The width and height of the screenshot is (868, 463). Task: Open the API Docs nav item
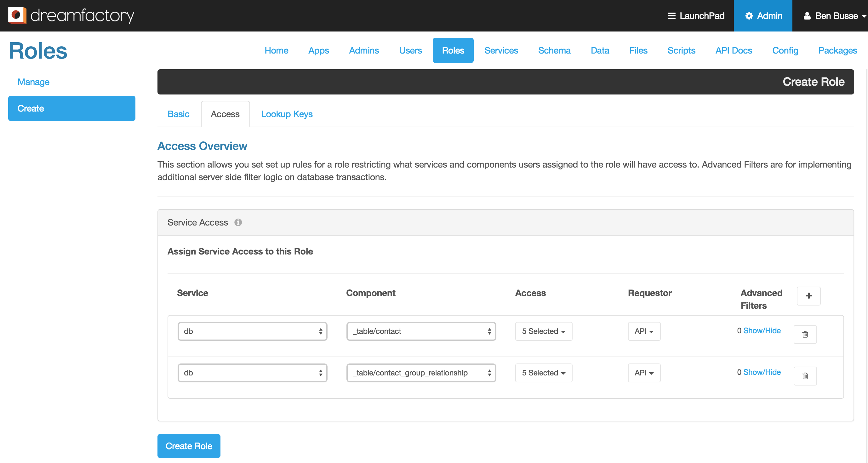point(734,50)
